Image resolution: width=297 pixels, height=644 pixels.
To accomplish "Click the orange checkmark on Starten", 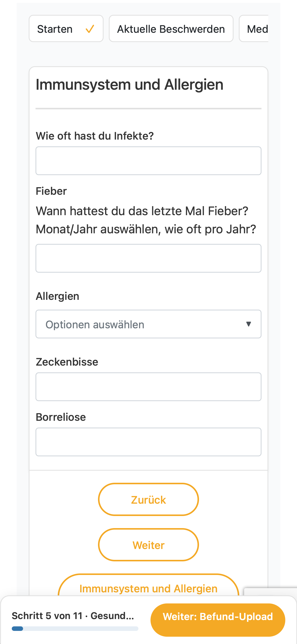I will 90,29.
